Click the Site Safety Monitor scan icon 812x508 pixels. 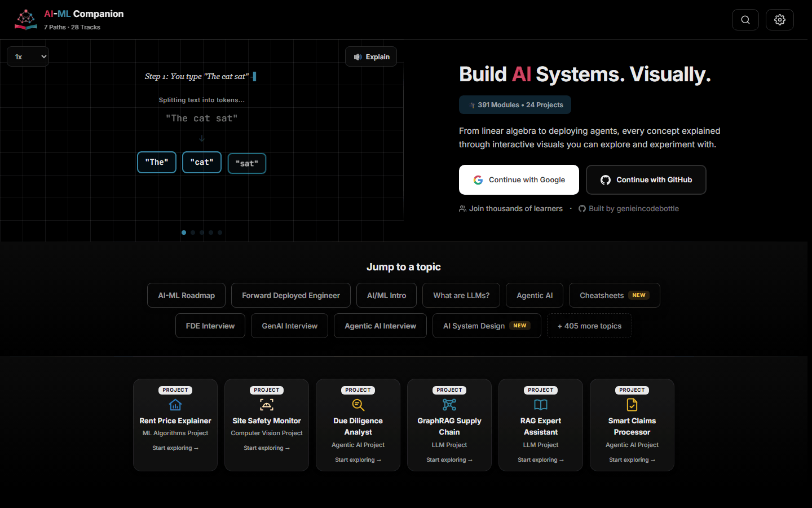pyautogui.click(x=267, y=405)
